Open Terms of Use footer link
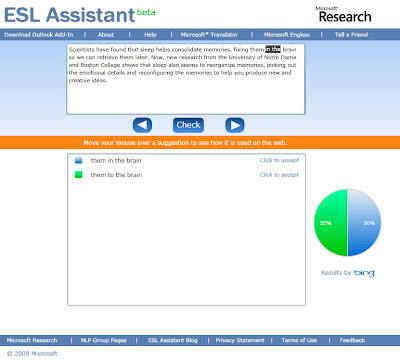Image resolution: width=400 pixels, height=360 pixels. tap(299, 340)
